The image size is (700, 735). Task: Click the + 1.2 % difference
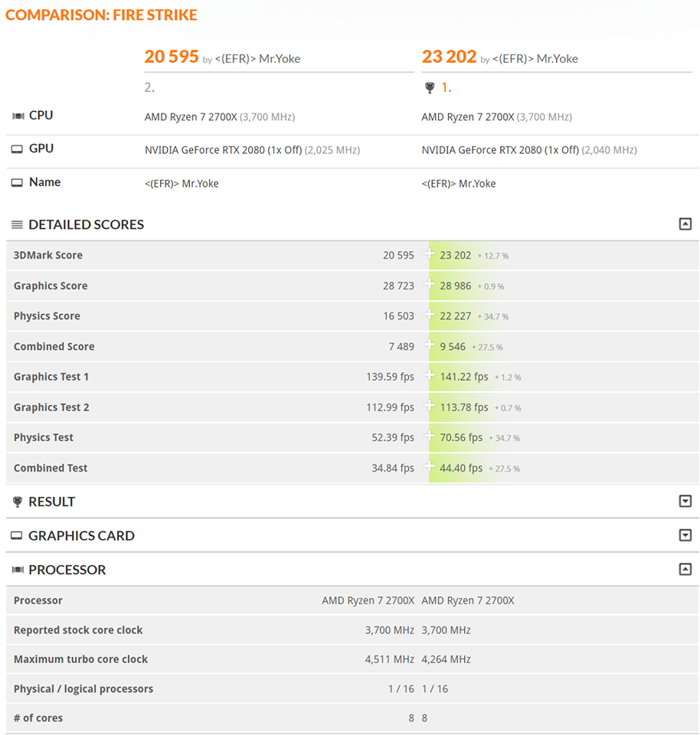click(508, 377)
